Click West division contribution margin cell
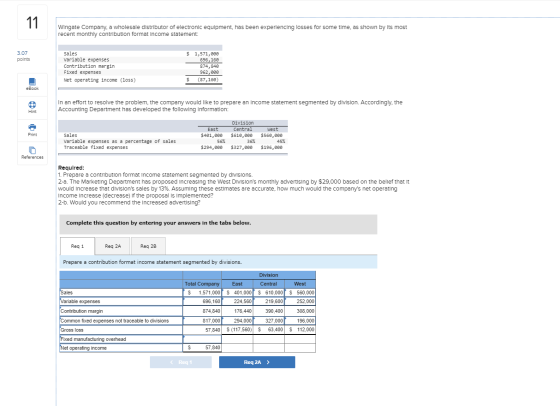This screenshot has height=406, width=560. click(300, 311)
